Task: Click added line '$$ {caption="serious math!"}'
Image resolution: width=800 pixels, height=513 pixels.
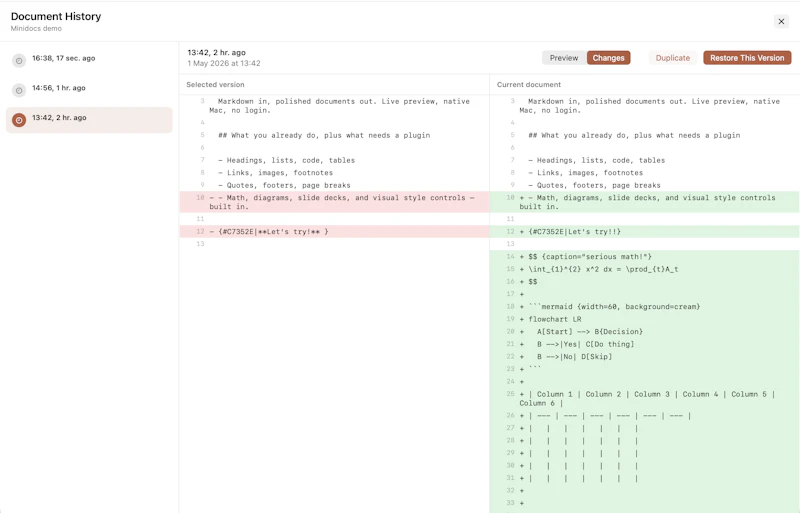Action: (644, 257)
